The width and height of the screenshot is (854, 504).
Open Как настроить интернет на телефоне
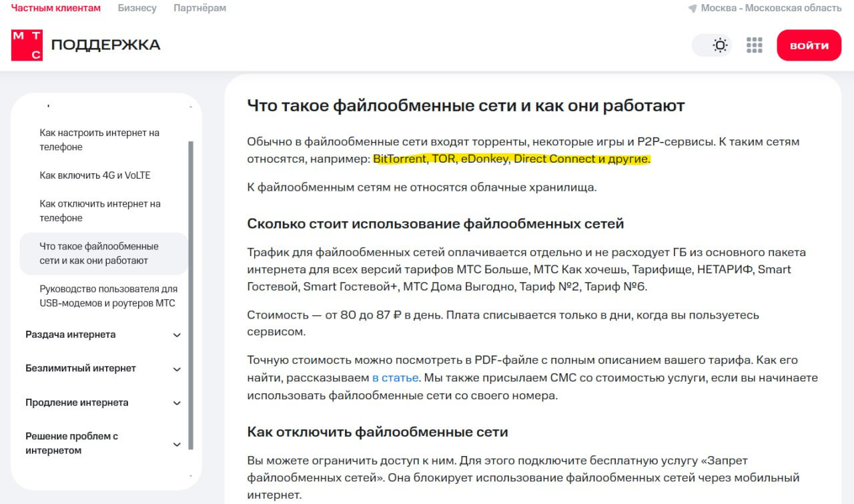point(99,140)
